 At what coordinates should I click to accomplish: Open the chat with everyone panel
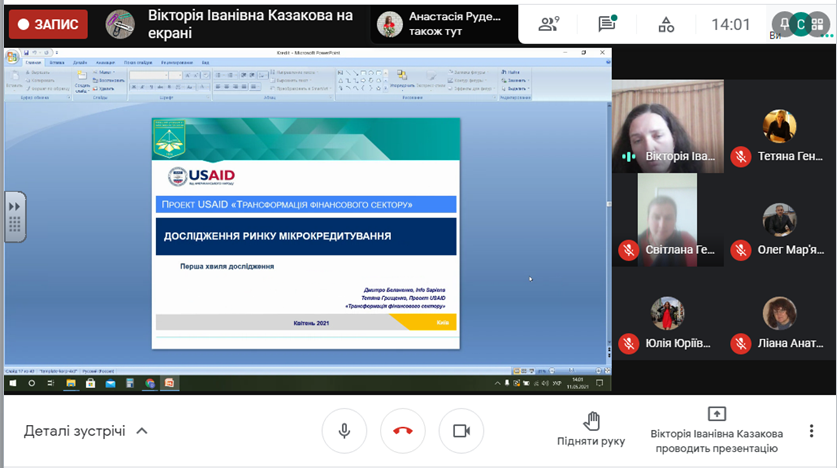[607, 24]
